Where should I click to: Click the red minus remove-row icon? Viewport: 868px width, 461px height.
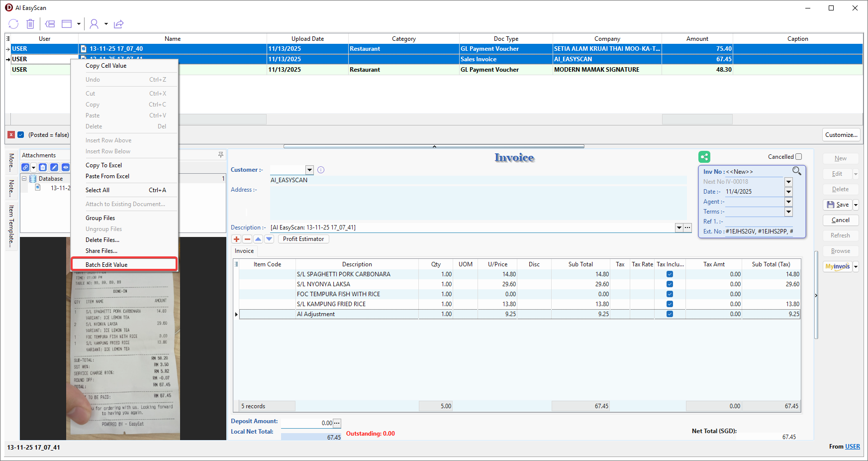click(247, 239)
